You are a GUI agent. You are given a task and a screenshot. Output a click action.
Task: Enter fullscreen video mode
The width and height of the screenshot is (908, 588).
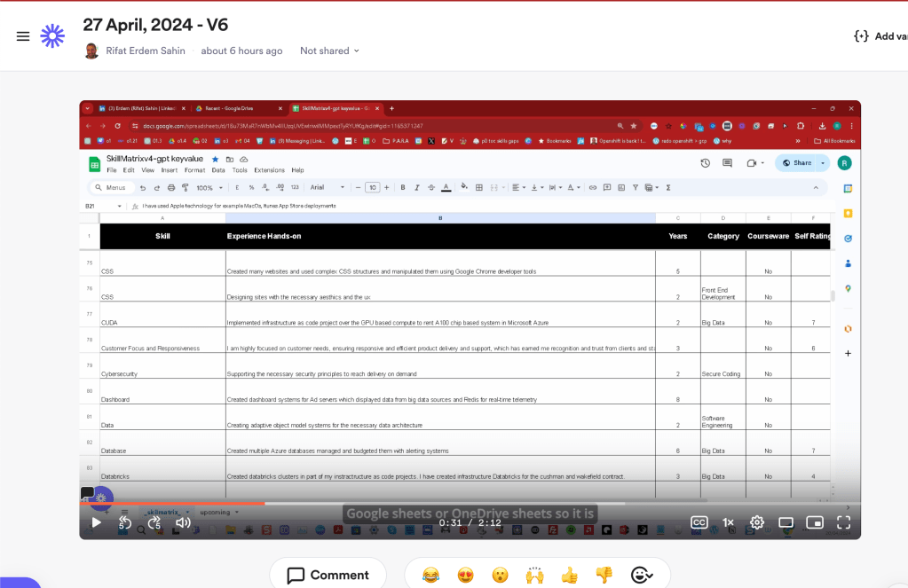tap(844, 522)
